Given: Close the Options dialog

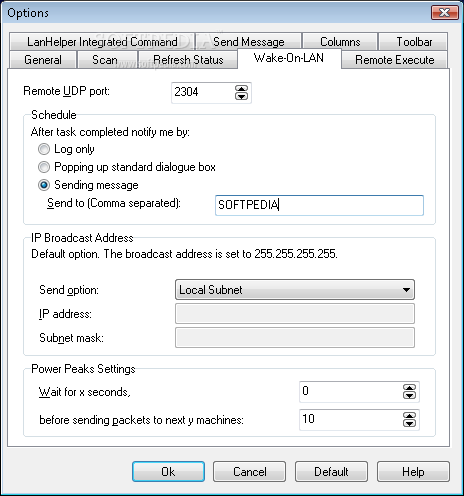Looking at the screenshot, I should pos(444,13).
